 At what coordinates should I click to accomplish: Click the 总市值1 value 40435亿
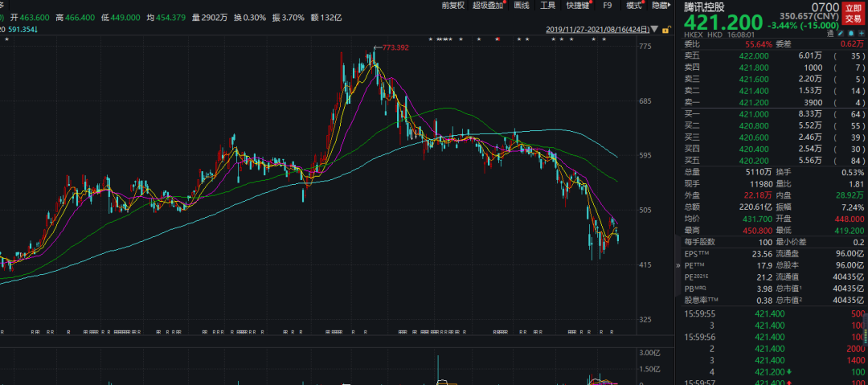click(x=850, y=289)
